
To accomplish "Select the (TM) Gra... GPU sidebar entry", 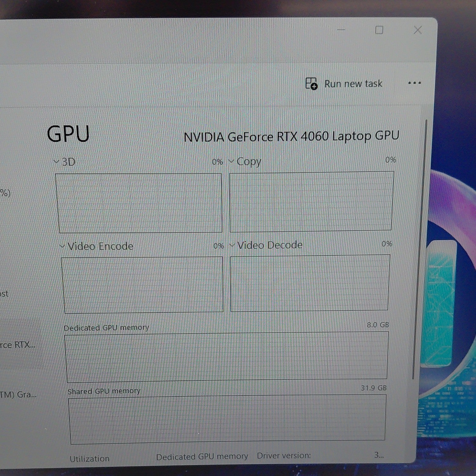I will (18, 395).
